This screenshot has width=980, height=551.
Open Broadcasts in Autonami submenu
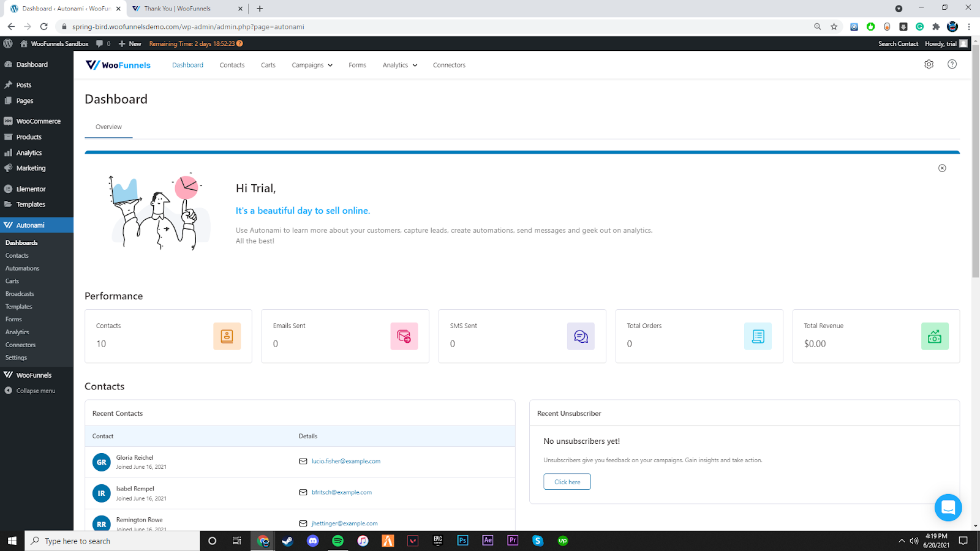pyautogui.click(x=20, y=294)
